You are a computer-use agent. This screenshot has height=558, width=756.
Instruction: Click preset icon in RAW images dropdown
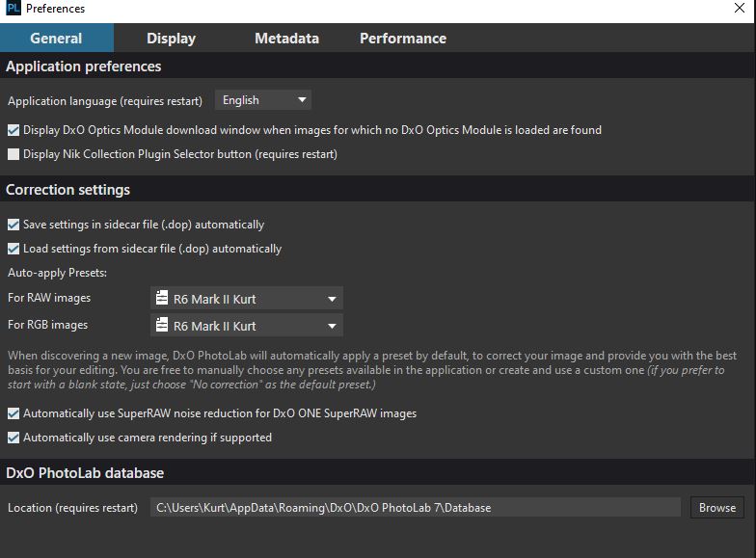(x=162, y=299)
